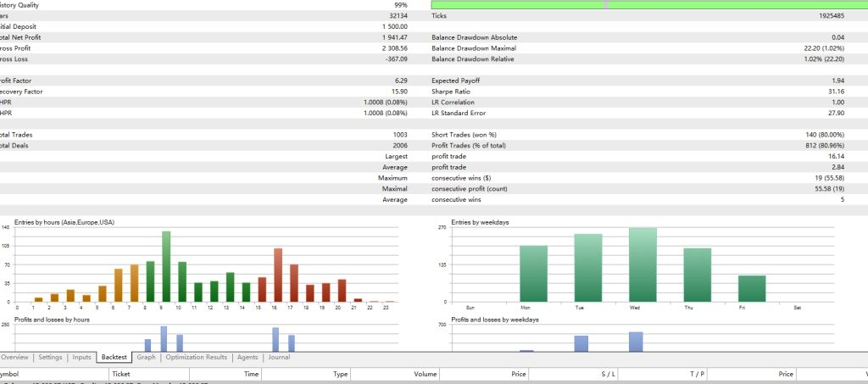Click hour 6 orange bar in Entries by hours
Image resolution: width=868 pixels, height=384 pixels.
[118, 286]
